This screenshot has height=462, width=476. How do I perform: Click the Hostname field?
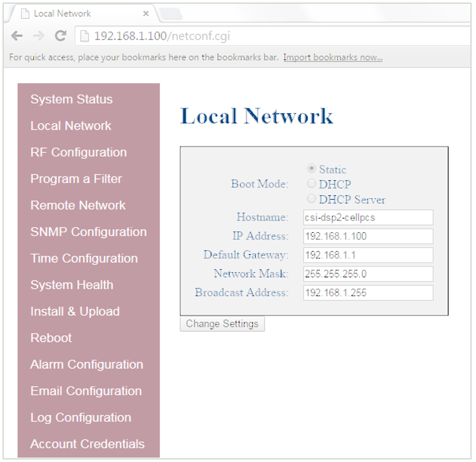(368, 217)
